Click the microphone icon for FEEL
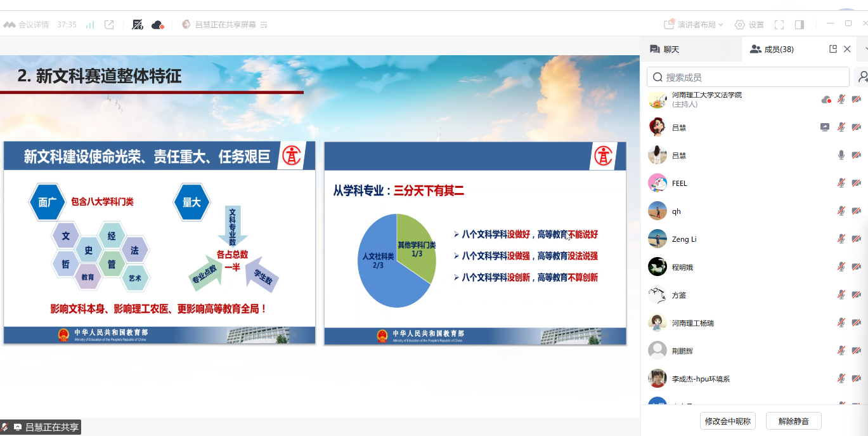The height and width of the screenshot is (436, 868). tap(841, 183)
